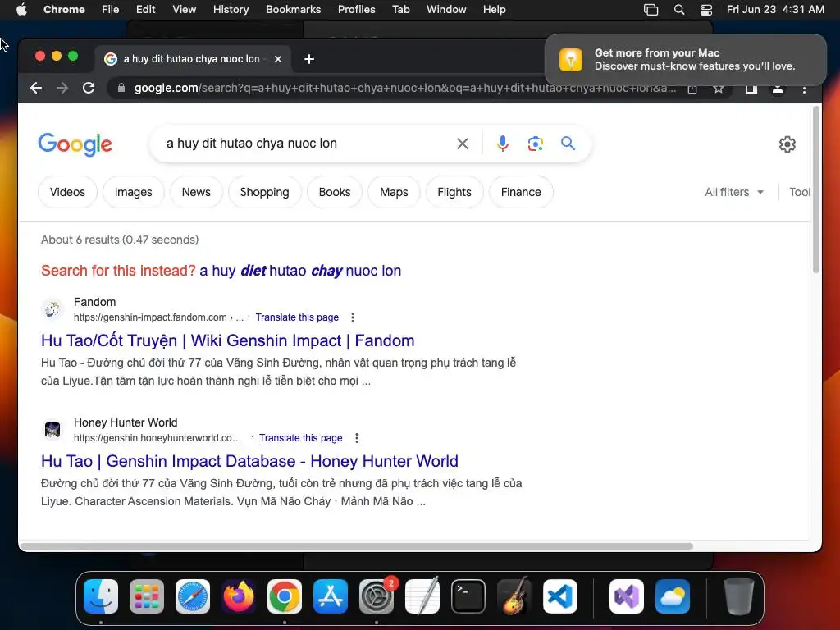
Task: Select the Books filter chip
Action: pos(335,192)
